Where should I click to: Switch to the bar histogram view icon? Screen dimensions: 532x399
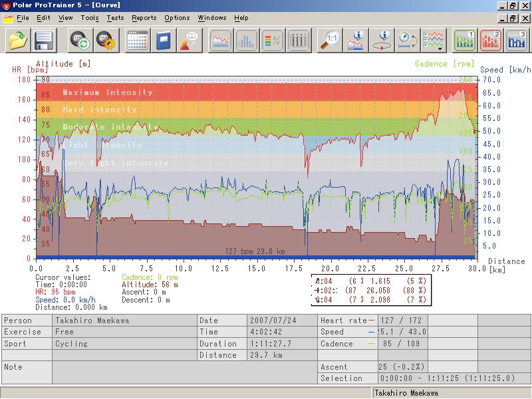(x=247, y=41)
